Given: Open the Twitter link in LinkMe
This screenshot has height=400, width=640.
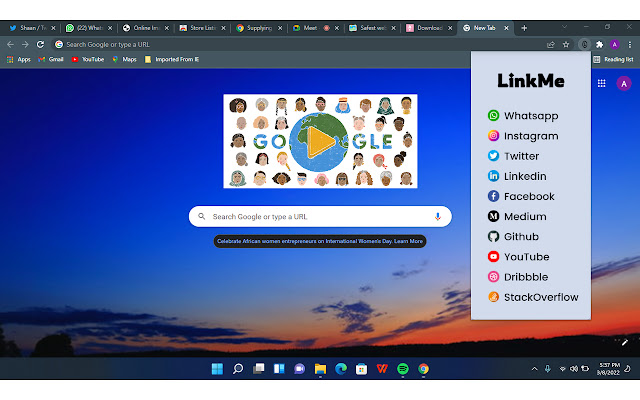Looking at the screenshot, I should pos(513,156).
